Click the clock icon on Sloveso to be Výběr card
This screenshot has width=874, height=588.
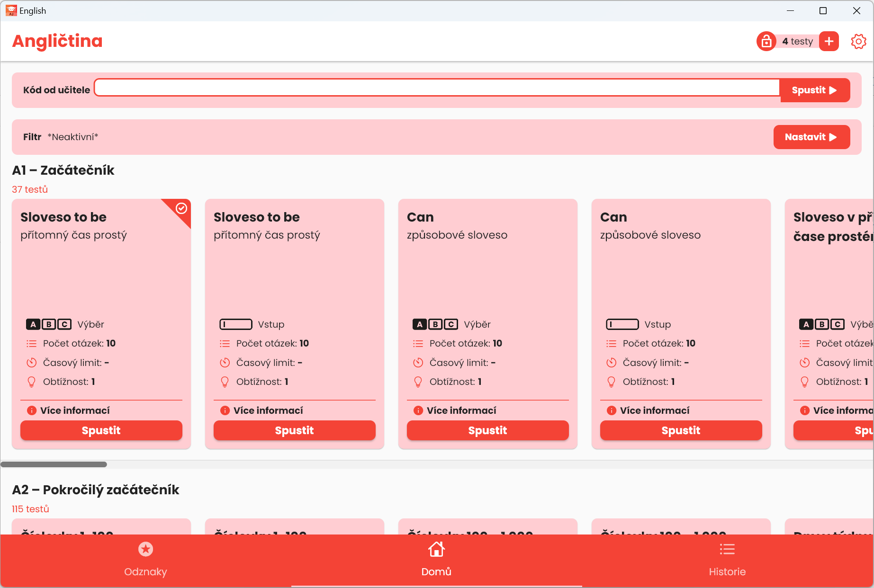coord(32,363)
